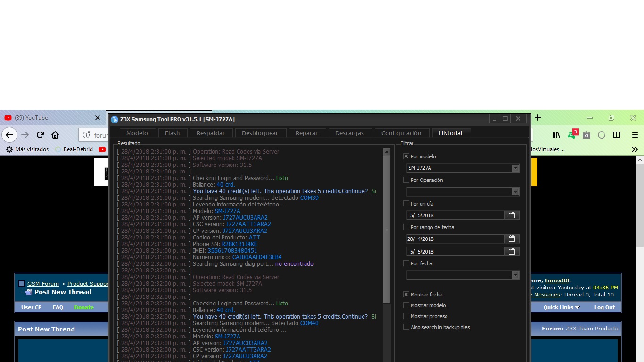Open User CP in forum navbar
This screenshot has width=644, height=362.
point(31,307)
